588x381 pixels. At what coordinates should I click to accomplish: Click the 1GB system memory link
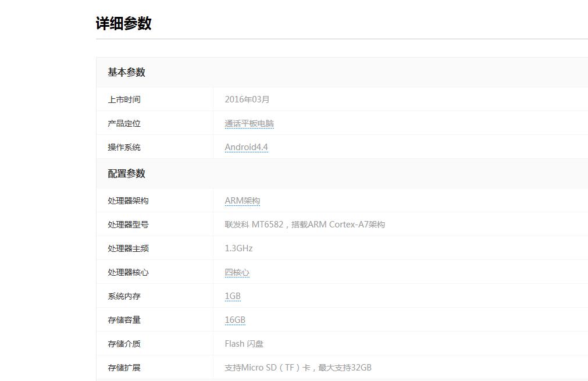[x=231, y=295]
